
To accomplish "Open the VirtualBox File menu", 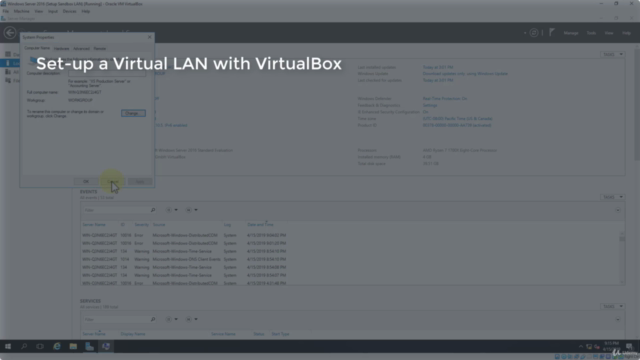I will click(x=6, y=11).
